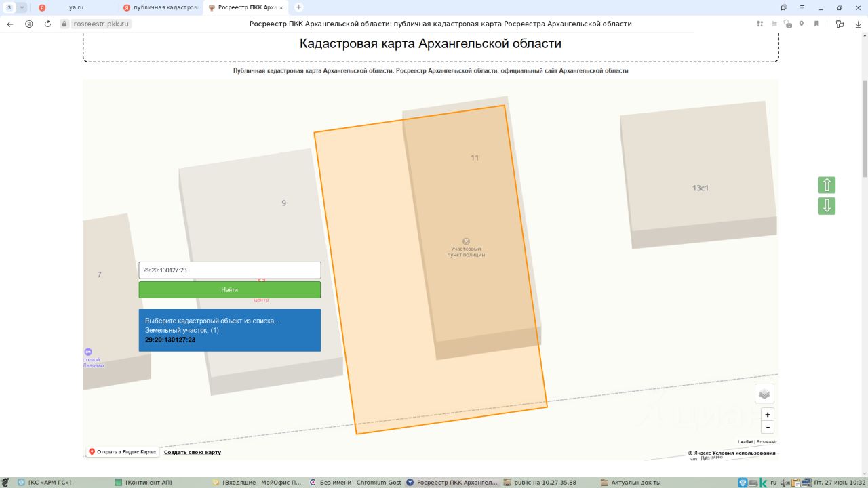
Task: Open the browser downloads icon
Action: point(858,24)
